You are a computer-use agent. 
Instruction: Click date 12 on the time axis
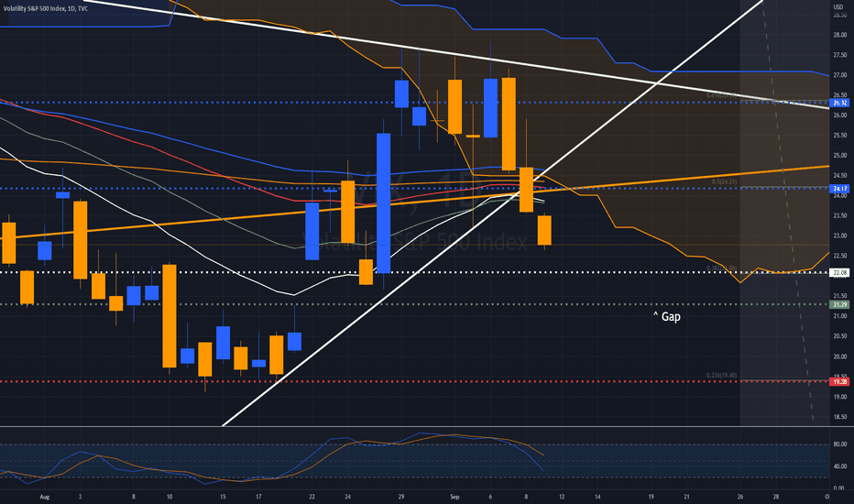[x=562, y=497]
